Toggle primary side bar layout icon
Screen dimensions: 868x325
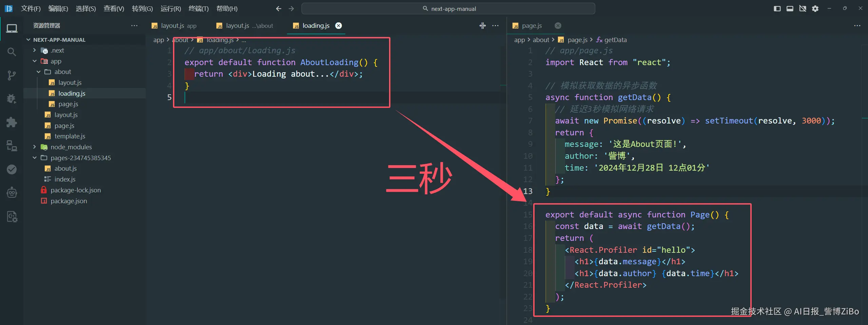(x=777, y=8)
